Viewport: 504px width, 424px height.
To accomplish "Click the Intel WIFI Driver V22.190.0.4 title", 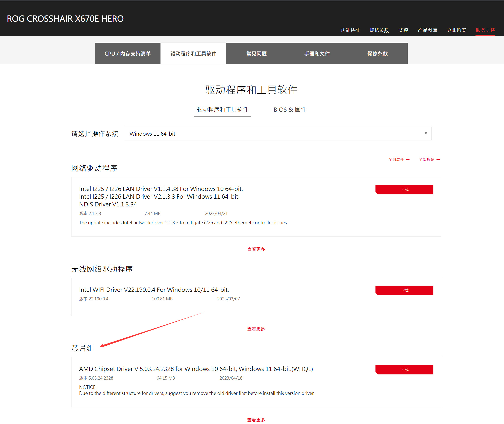I will click(154, 290).
